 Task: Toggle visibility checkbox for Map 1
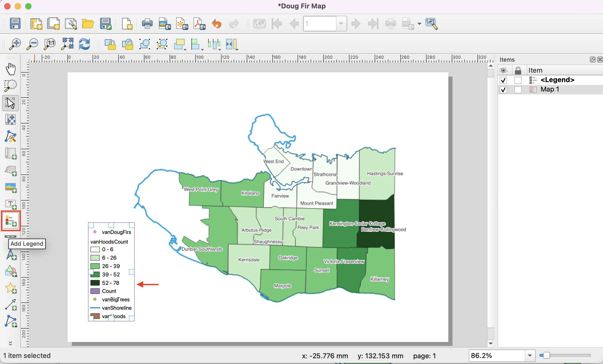pyautogui.click(x=503, y=90)
